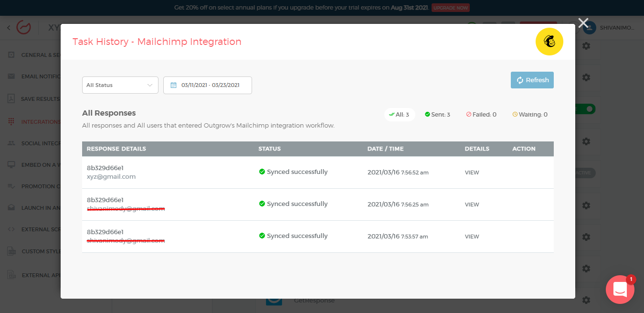Click the 2021/03/16 7:56:52 am timestamp
644x313 pixels.
point(398,173)
